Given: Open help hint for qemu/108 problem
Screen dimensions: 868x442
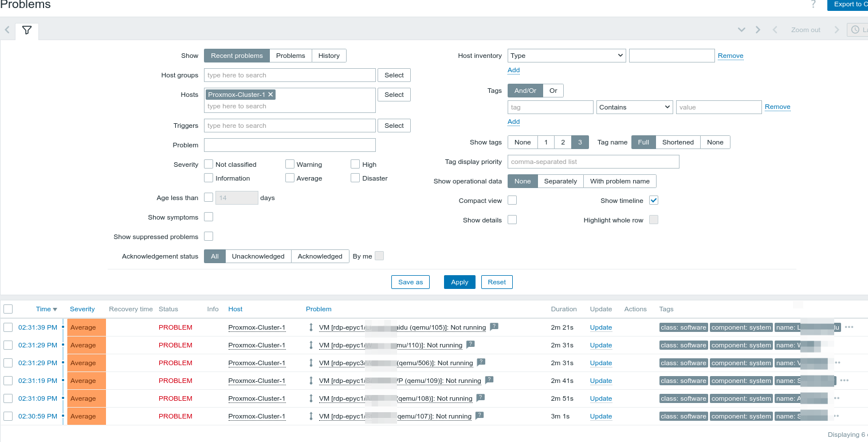Looking at the screenshot, I should pos(481,398).
